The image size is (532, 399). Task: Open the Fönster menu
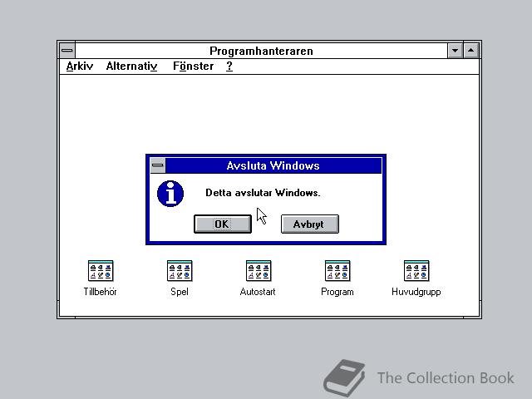click(x=194, y=66)
